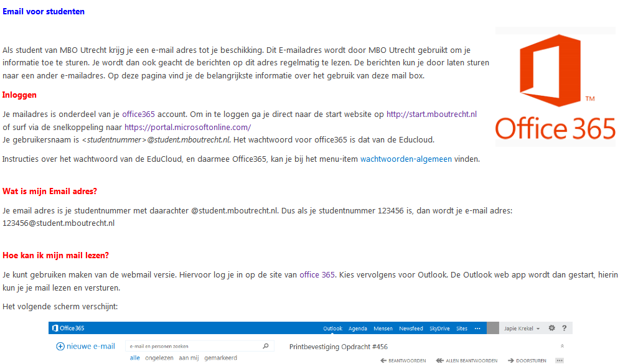Click the red 'Inloggen' heading

point(19,95)
